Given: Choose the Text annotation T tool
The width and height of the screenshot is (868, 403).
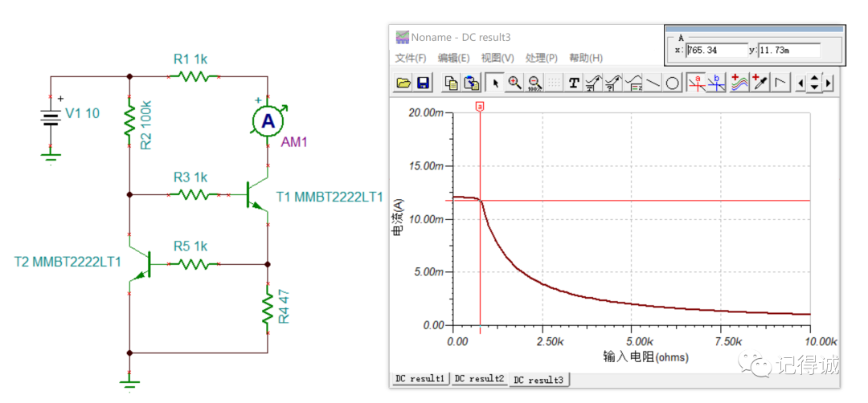Looking at the screenshot, I should click(x=574, y=83).
